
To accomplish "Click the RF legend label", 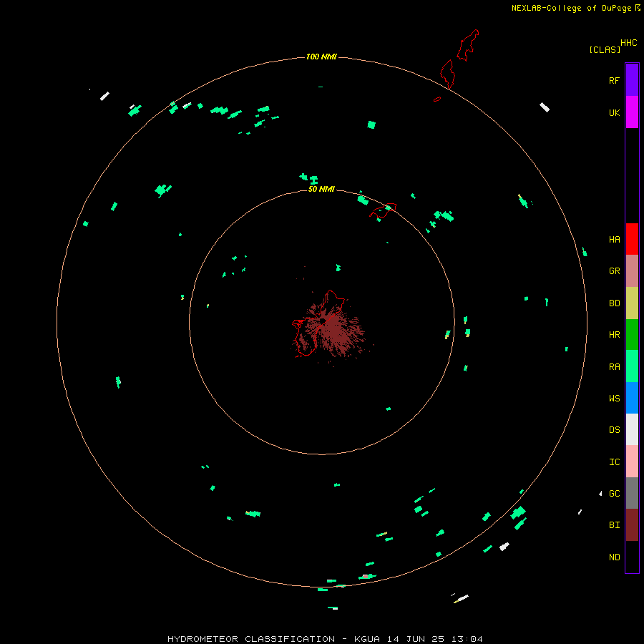I will point(614,80).
